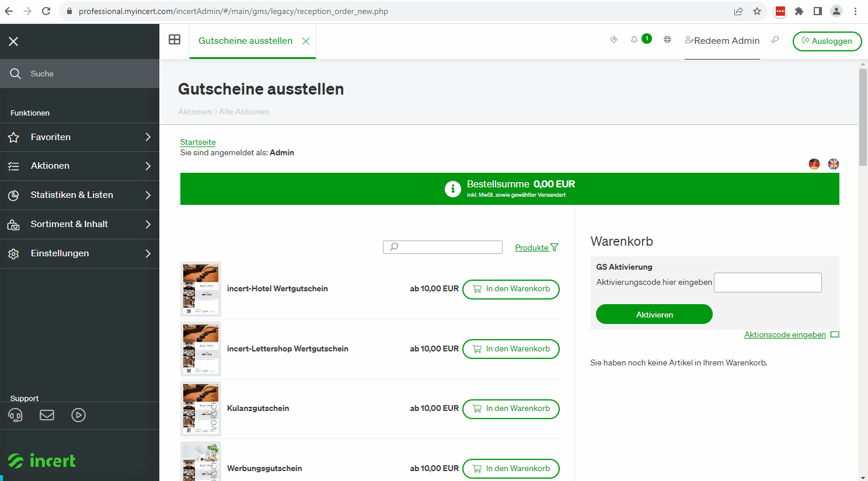Open notifications via the bell icon
The width and height of the screenshot is (868, 481).
tap(634, 40)
